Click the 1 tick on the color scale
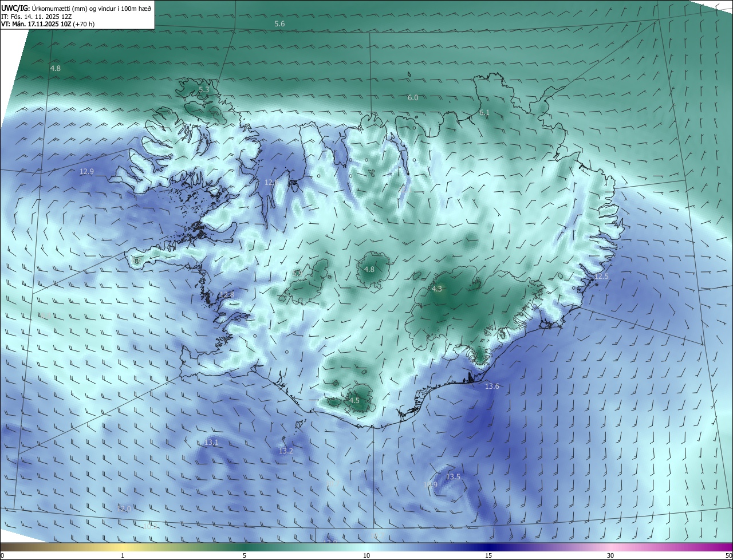Viewport: 733px width, 560px height. click(123, 555)
